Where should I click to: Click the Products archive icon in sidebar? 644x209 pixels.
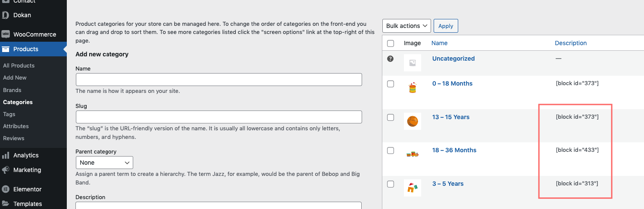[x=6, y=49]
